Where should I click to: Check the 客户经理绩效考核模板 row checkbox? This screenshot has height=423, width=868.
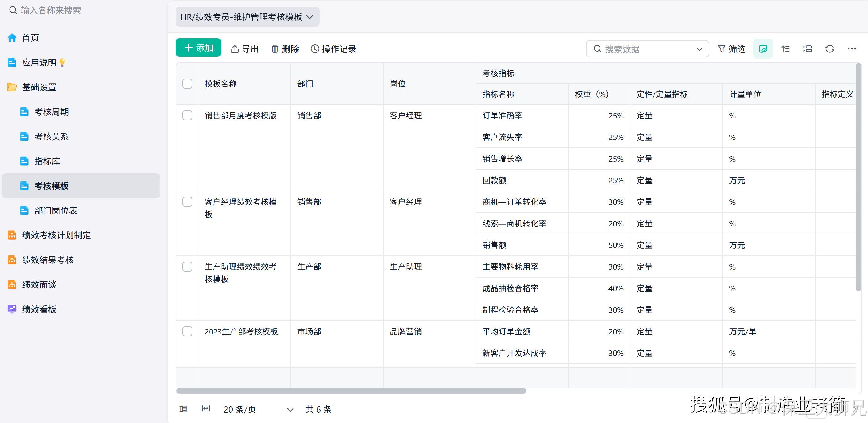[187, 202]
